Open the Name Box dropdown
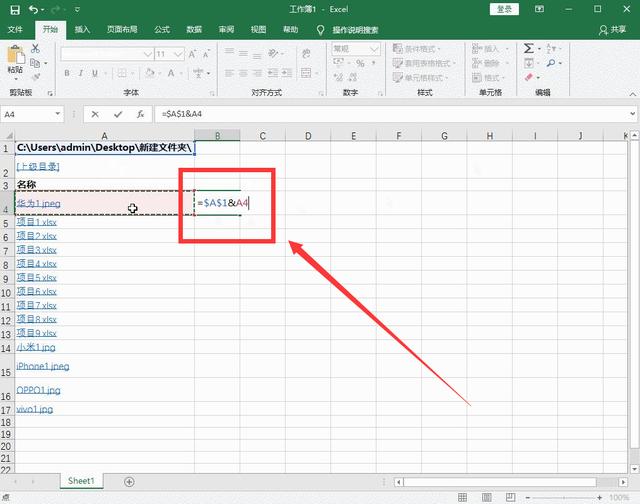 pos(58,115)
